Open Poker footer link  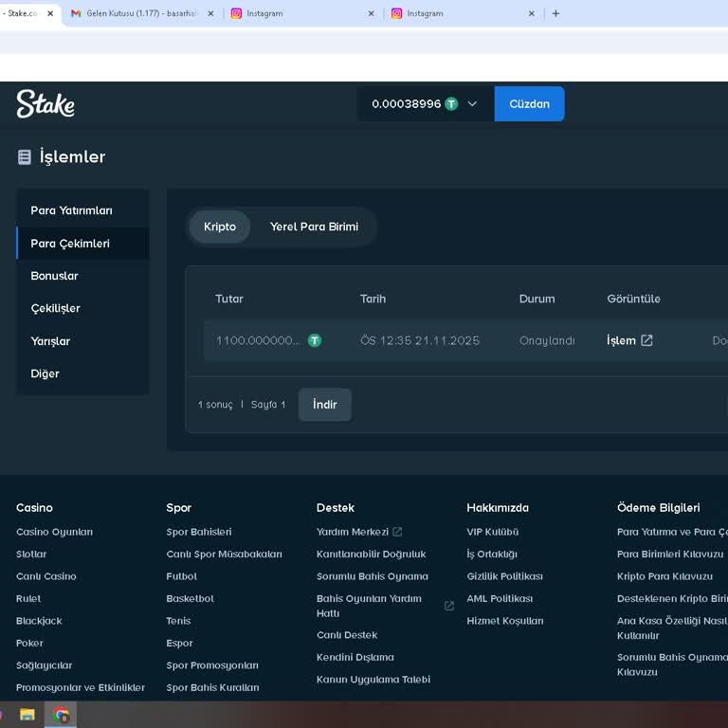tap(29, 643)
